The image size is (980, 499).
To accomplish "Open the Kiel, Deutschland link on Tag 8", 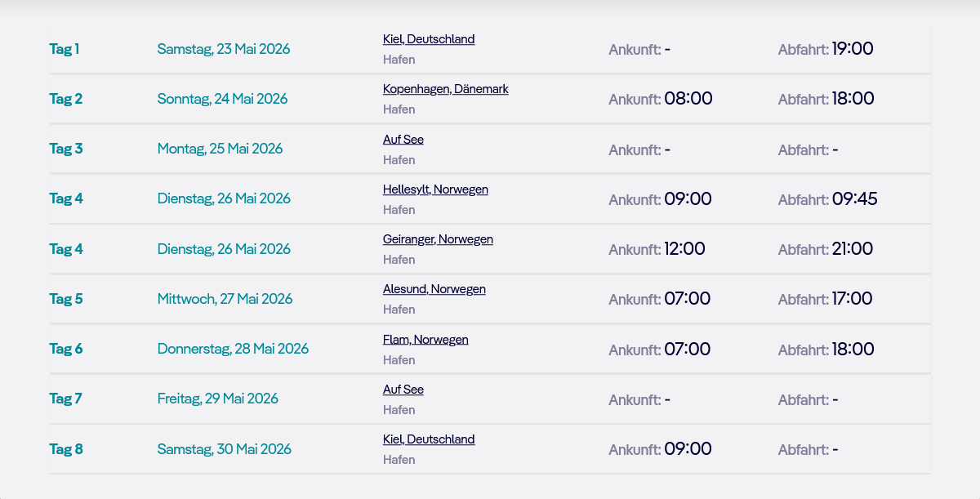I will point(428,439).
